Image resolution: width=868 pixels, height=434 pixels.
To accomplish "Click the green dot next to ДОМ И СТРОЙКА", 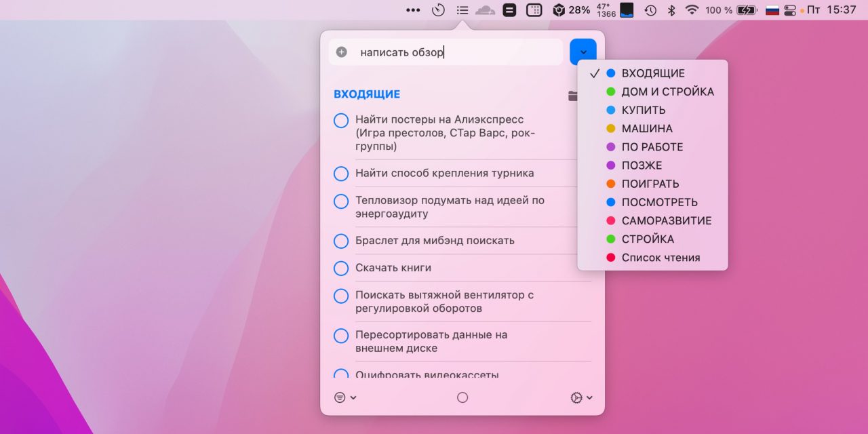I will click(612, 91).
